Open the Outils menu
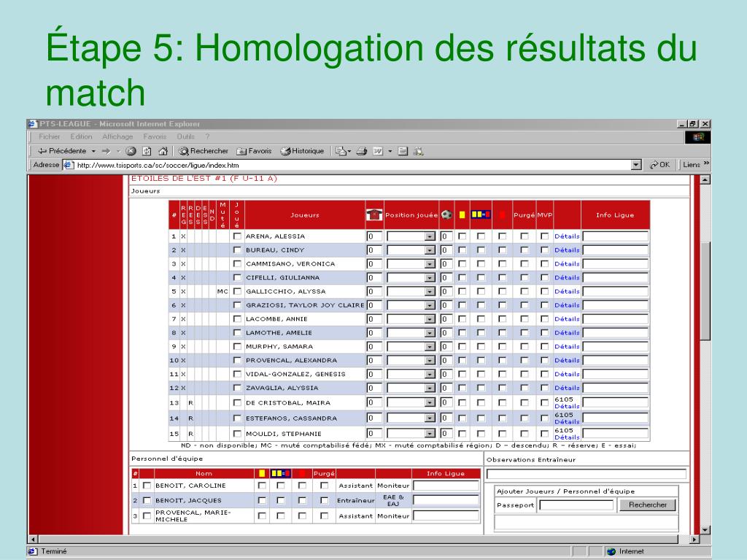The width and height of the screenshot is (747, 560). point(186,136)
